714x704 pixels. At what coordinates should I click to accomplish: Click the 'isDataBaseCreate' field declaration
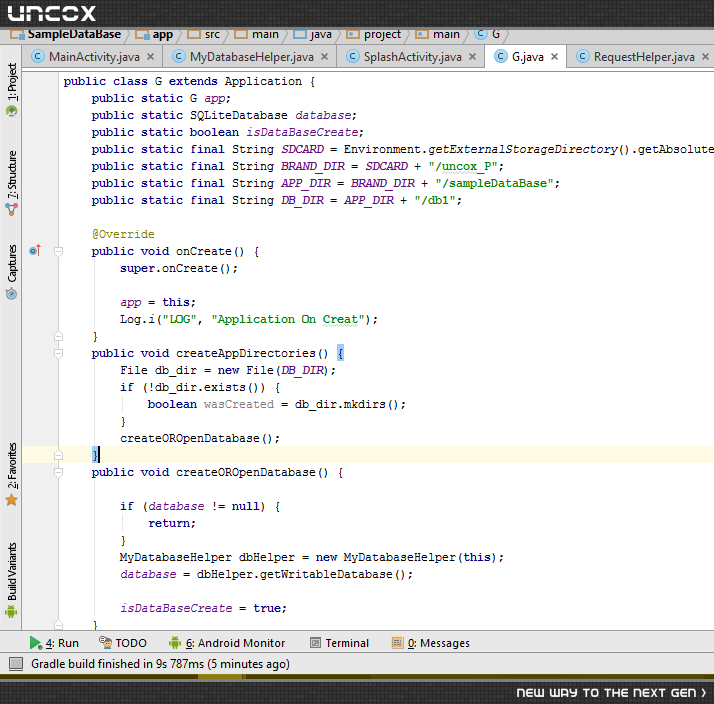point(303,133)
